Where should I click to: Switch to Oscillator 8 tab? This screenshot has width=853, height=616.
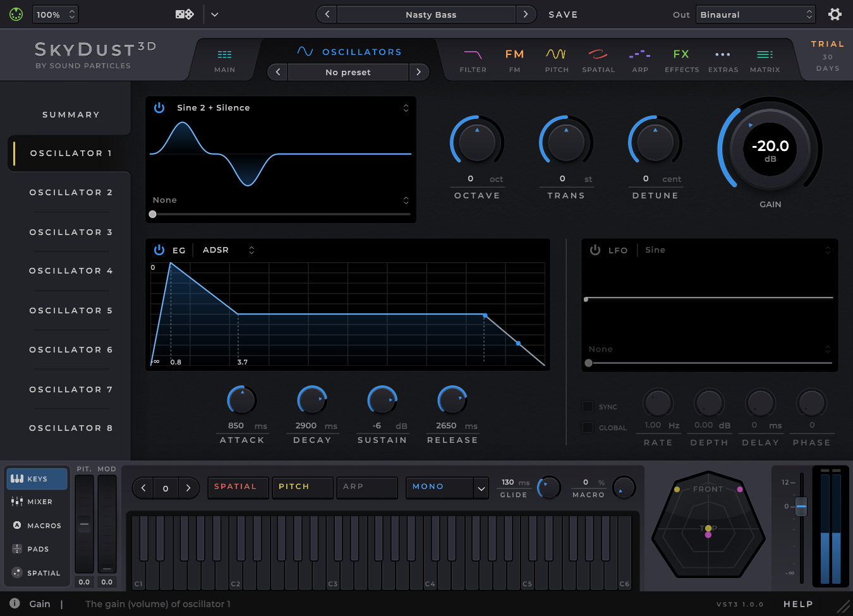point(71,428)
